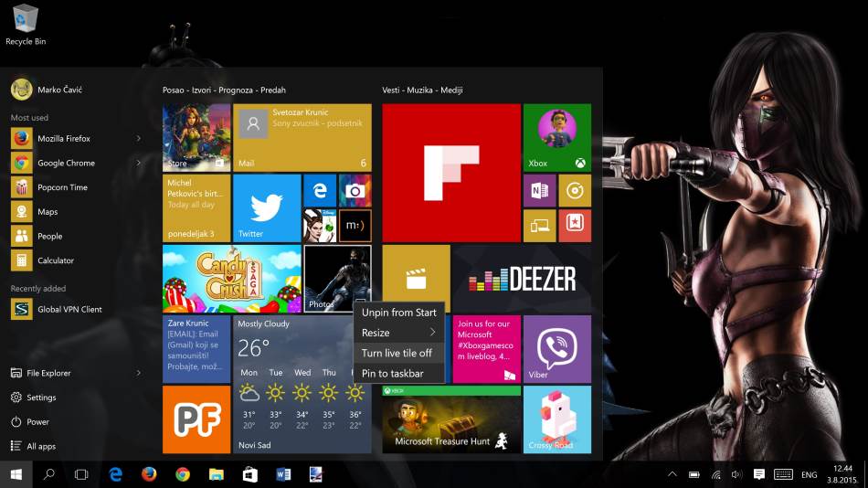
Task: Open the volume control in tray
Action: [x=736, y=474]
